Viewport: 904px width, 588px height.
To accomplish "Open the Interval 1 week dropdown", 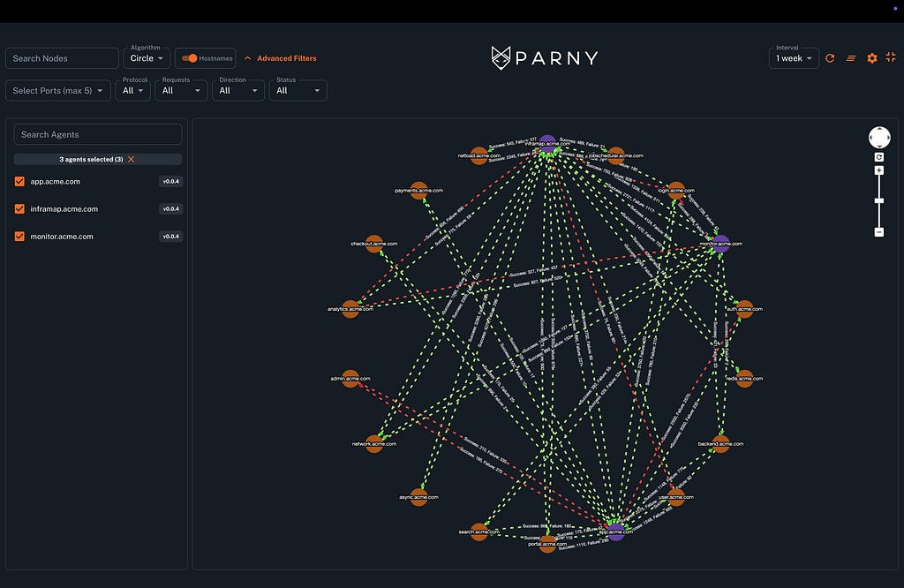I will point(794,58).
